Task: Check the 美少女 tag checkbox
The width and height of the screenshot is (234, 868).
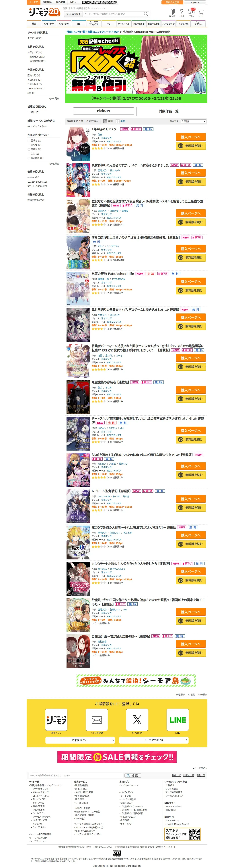Action: 29,145
